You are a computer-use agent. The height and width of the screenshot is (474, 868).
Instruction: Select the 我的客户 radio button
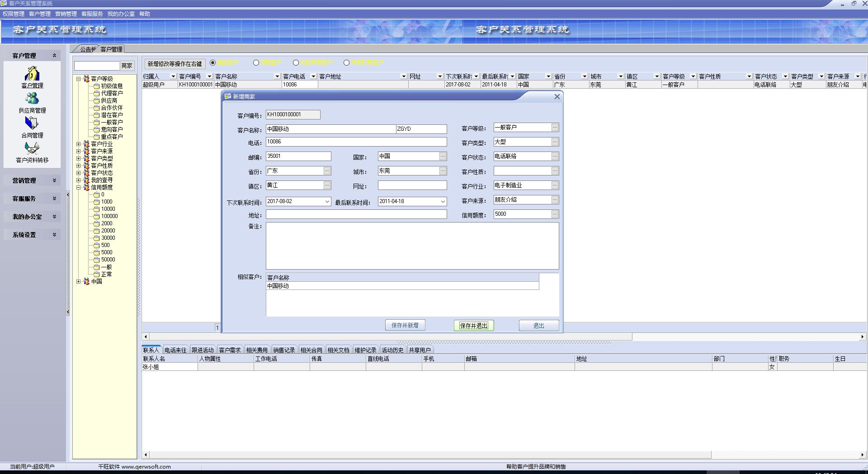point(212,63)
